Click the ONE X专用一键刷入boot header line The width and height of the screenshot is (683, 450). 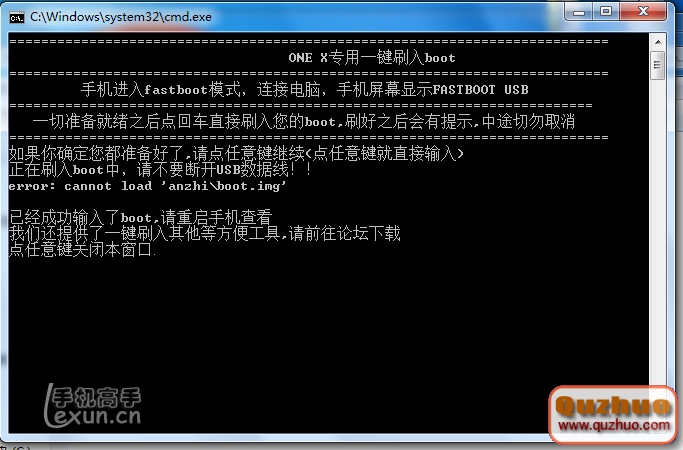click(372, 58)
